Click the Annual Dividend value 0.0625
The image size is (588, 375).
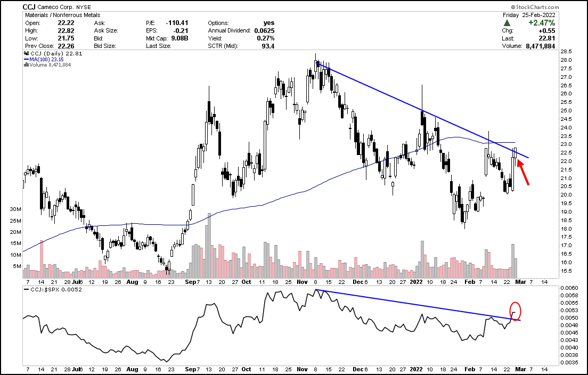pos(264,31)
